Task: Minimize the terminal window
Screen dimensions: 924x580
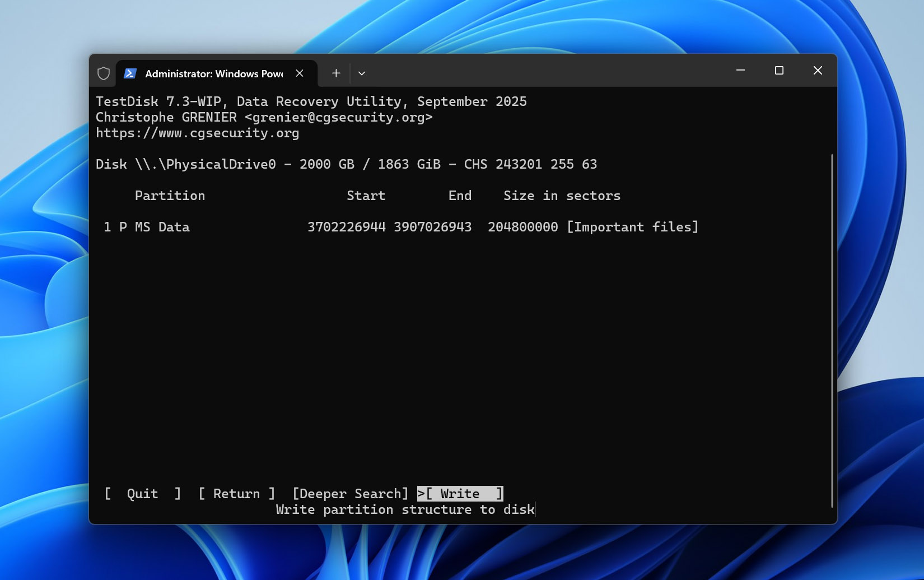Action: click(x=740, y=70)
